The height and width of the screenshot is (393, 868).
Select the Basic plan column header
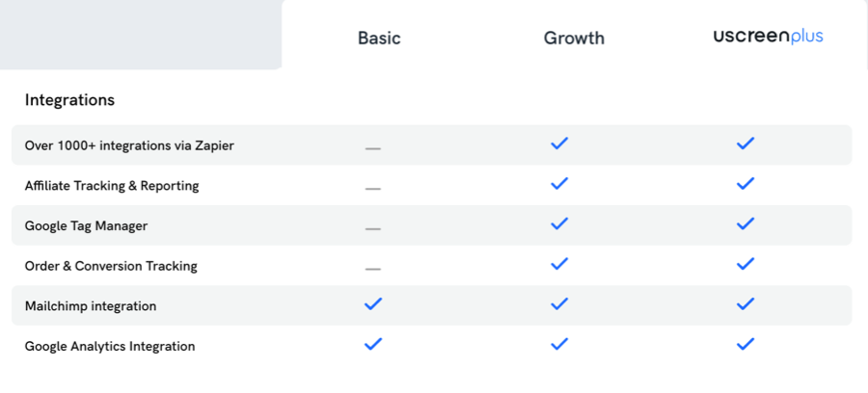tap(379, 39)
